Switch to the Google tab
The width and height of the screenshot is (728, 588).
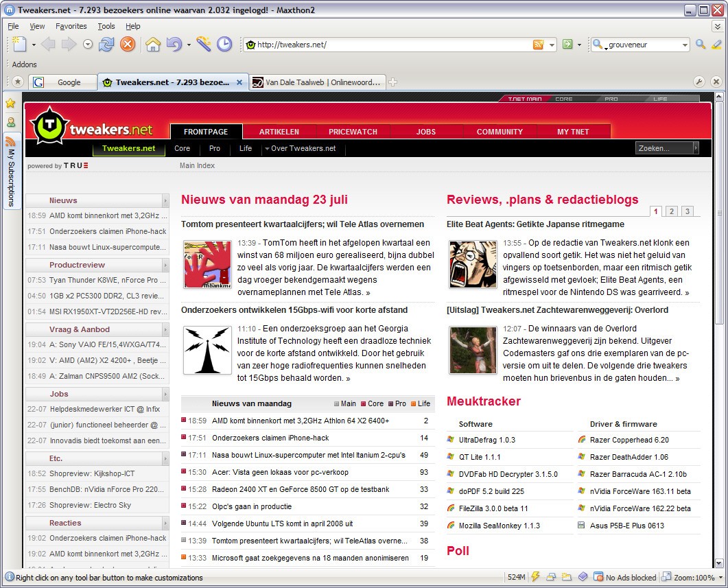[62, 82]
